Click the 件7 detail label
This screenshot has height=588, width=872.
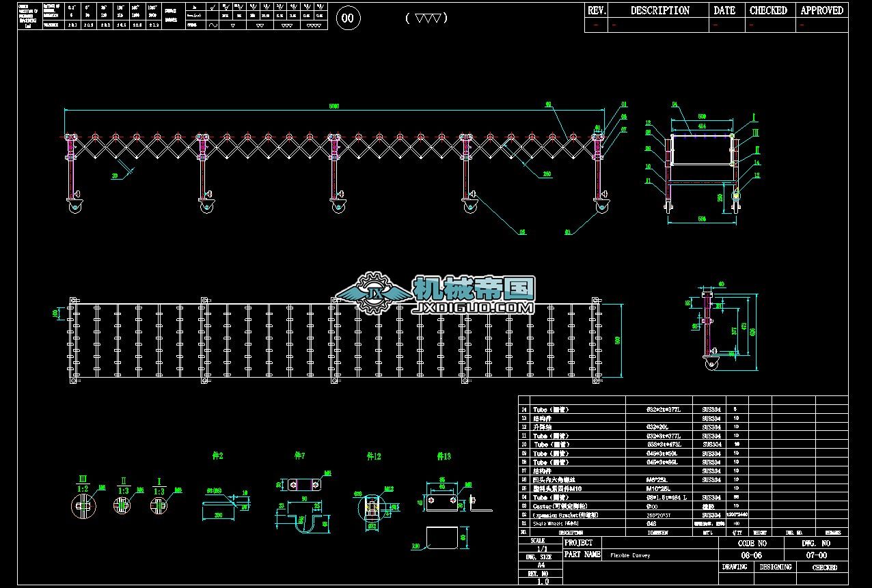[x=299, y=455]
